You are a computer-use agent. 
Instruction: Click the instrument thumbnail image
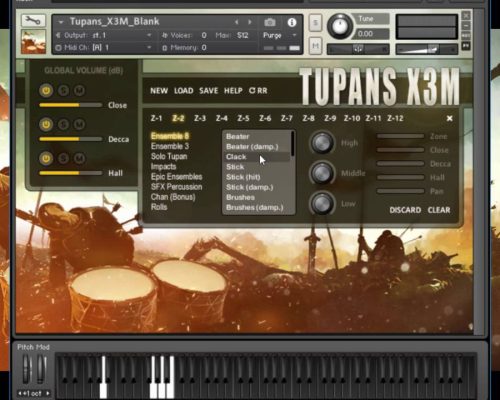coord(33,42)
